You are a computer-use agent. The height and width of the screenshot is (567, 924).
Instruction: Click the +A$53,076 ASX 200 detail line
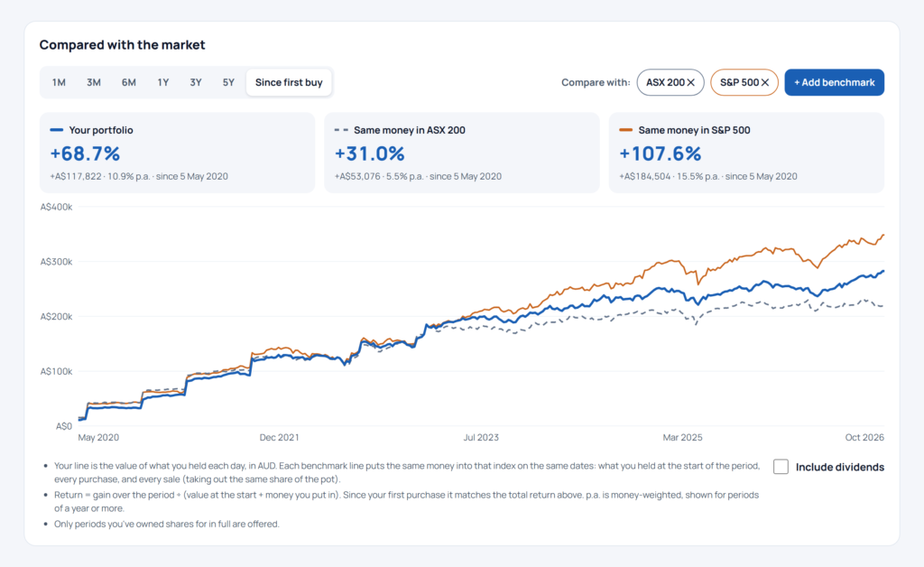point(418,176)
